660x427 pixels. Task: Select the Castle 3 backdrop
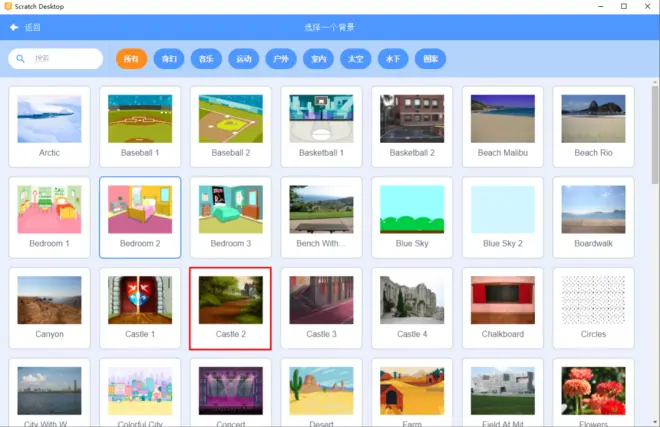(322, 308)
